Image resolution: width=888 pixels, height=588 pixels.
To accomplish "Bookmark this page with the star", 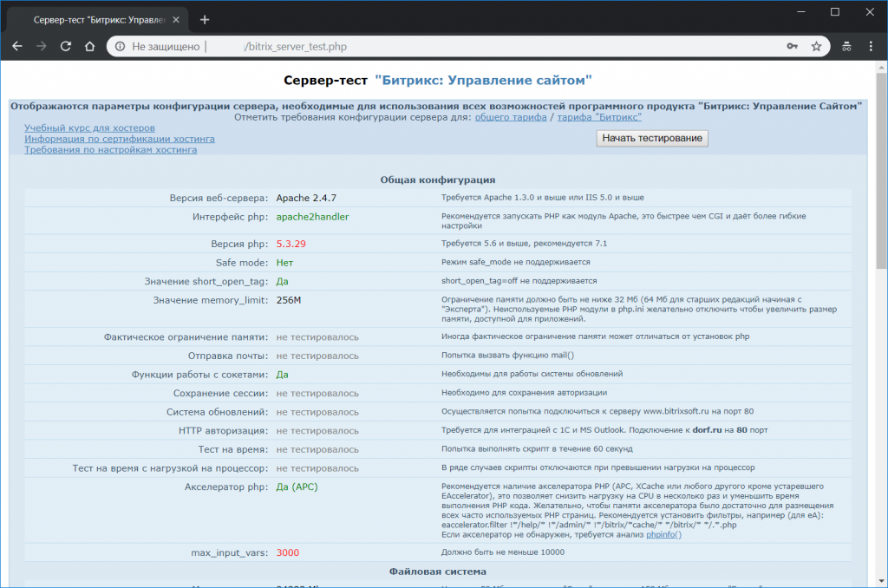I will tap(816, 47).
